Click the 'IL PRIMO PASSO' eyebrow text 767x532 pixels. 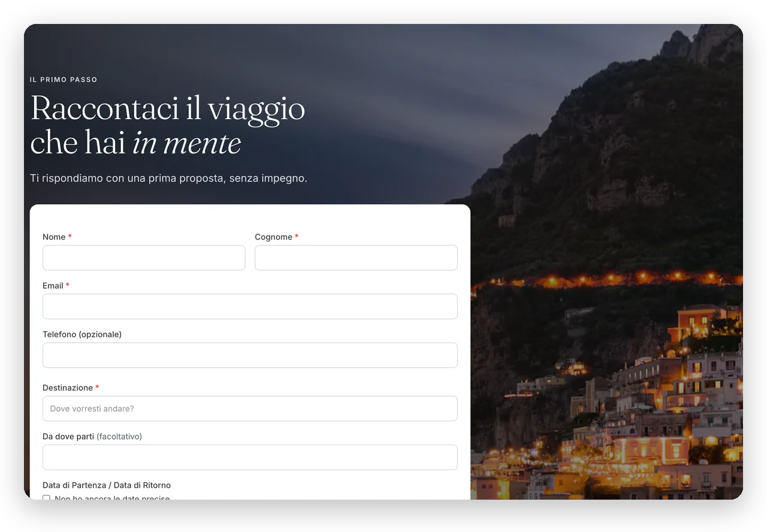tap(64, 80)
